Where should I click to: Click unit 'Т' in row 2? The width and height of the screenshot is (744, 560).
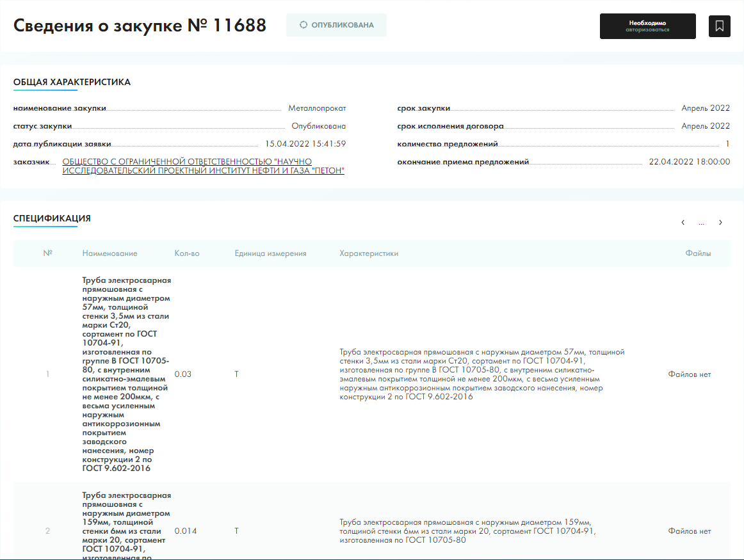pyautogui.click(x=236, y=531)
